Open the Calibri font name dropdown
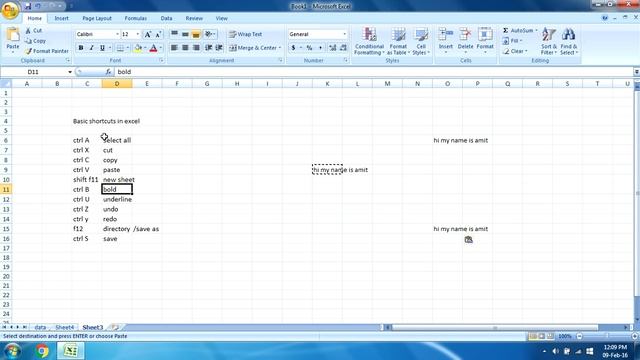The width and height of the screenshot is (640, 360). (x=118, y=34)
